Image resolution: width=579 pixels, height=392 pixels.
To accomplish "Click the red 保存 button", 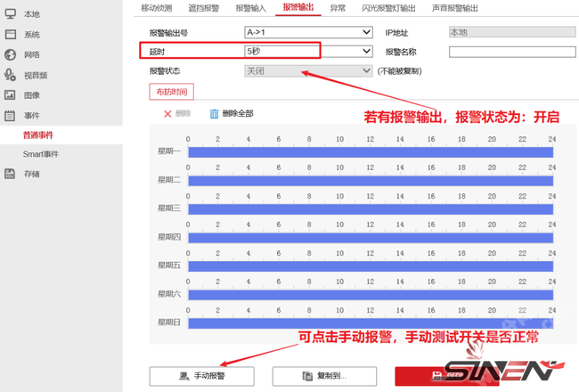I will [447, 376].
